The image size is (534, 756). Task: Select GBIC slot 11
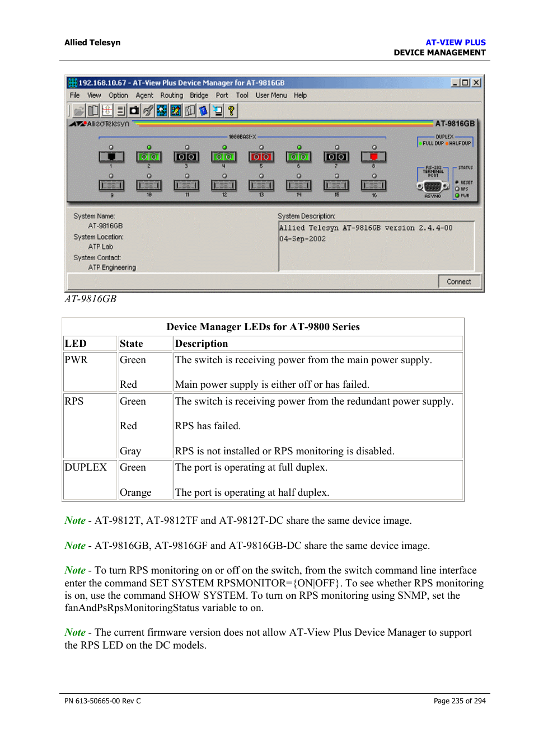point(186,185)
